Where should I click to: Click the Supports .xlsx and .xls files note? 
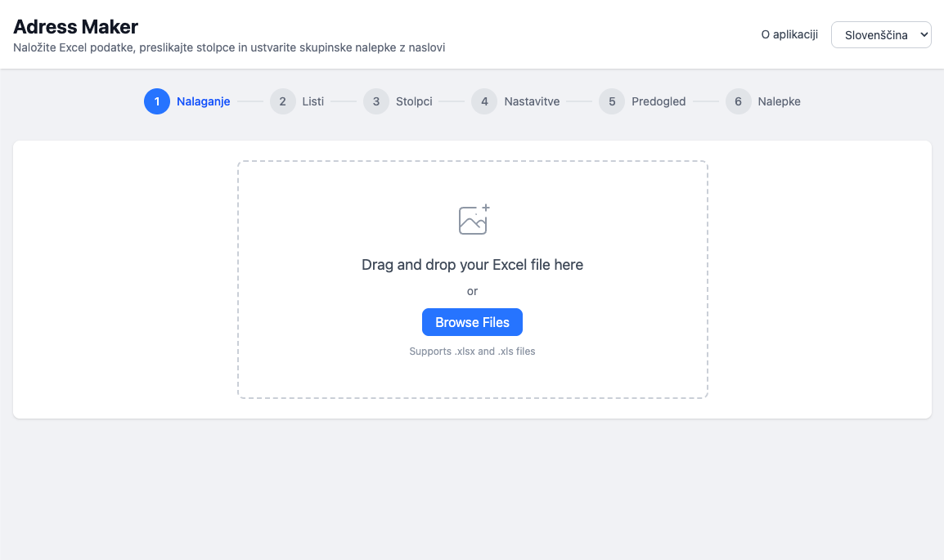pyautogui.click(x=472, y=352)
